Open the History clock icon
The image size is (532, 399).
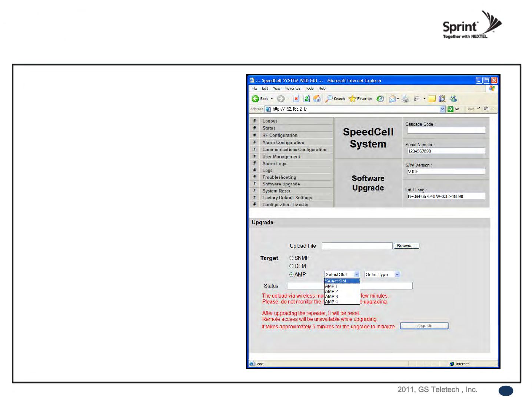(380, 99)
